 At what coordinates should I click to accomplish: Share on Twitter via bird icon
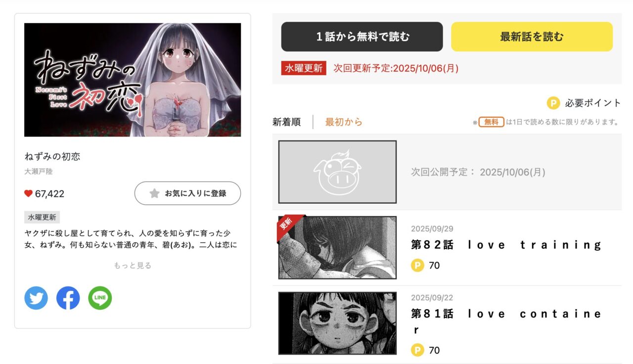[x=36, y=298]
